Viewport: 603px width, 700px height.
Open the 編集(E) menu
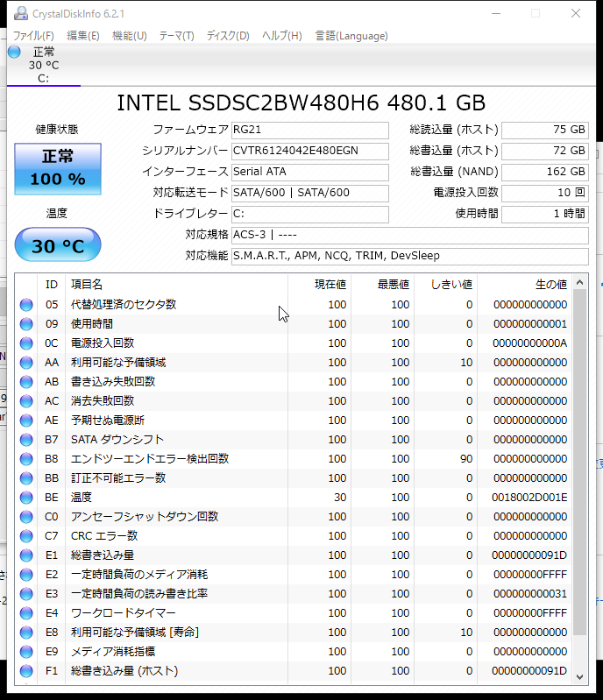click(83, 36)
